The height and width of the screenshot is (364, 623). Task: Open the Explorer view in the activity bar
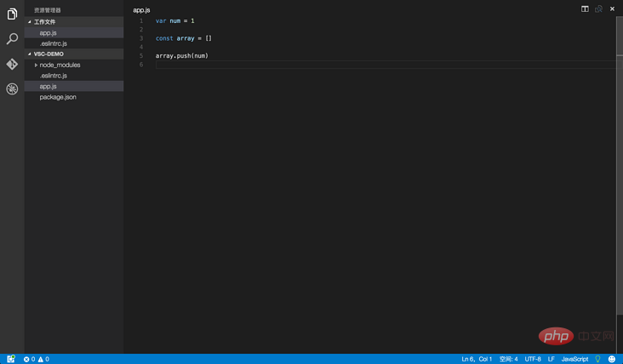click(12, 14)
